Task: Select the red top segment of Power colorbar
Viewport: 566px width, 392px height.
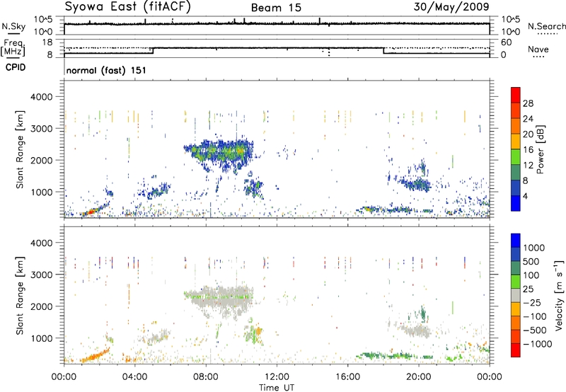Action: coord(516,95)
